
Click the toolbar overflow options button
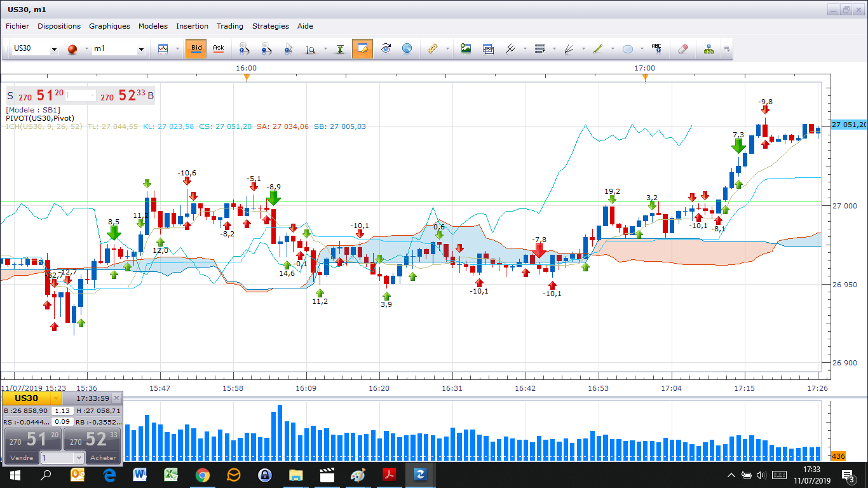tap(727, 49)
